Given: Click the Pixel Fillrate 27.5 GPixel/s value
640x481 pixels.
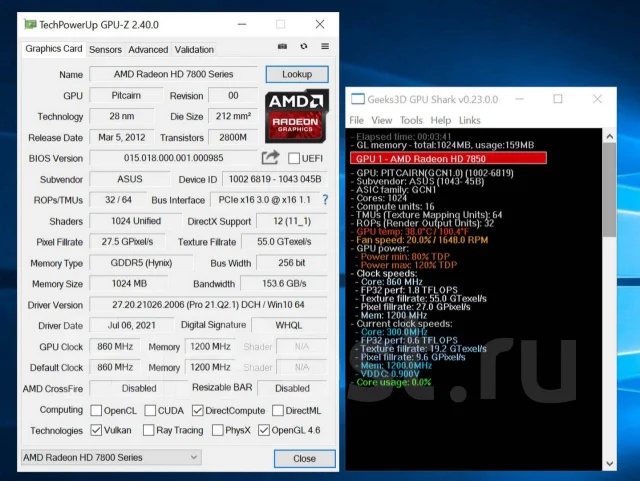Looking at the screenshot, I should coord(127,242).
